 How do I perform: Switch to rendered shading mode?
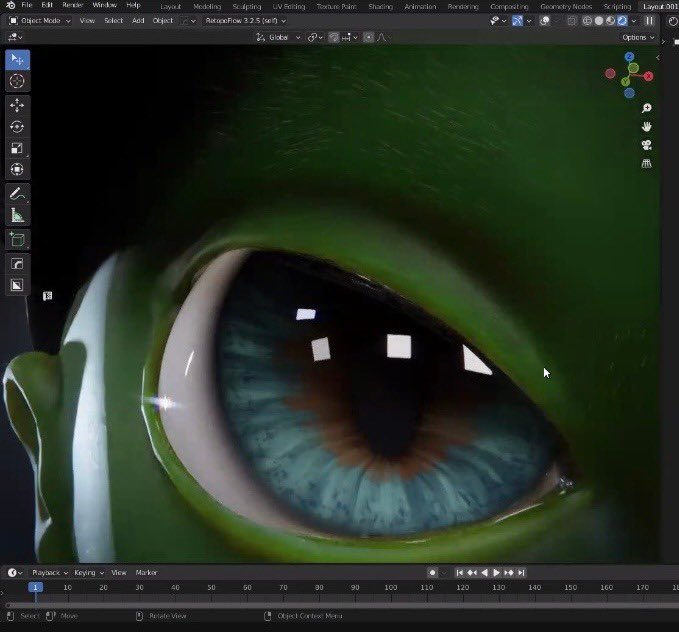(622, 21)
